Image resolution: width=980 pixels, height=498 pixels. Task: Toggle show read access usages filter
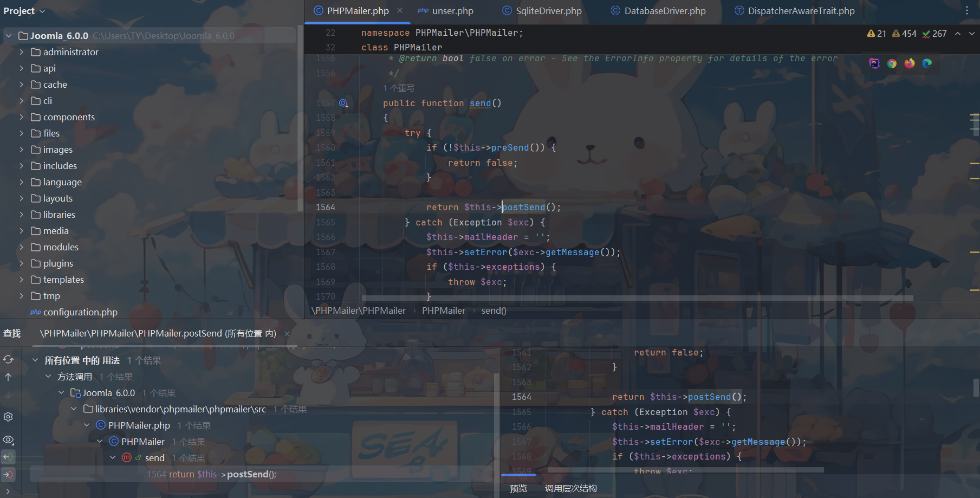coord(8,457)
